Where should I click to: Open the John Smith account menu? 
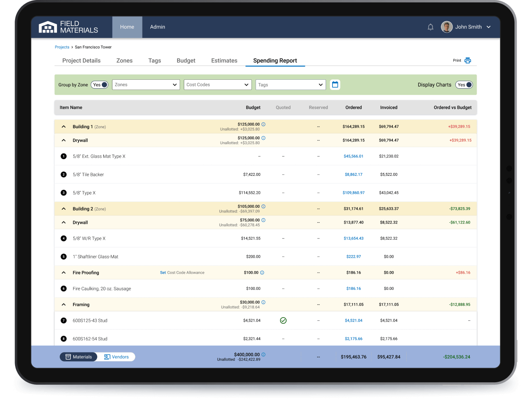point(468,27)
